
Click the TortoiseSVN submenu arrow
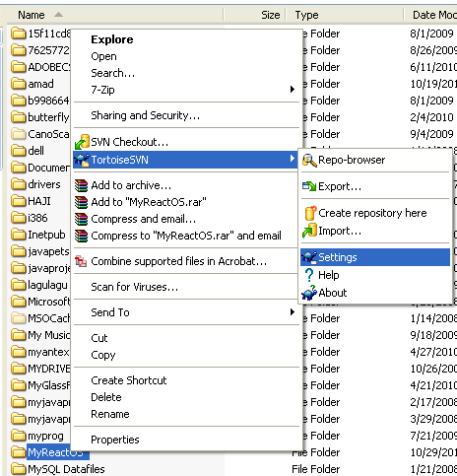293,159
